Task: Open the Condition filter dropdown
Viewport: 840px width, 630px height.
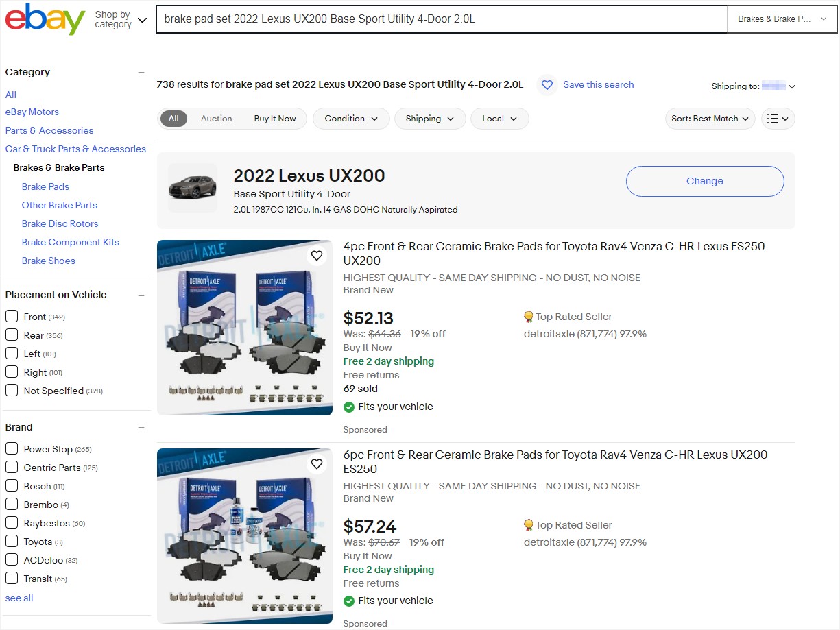Action: coord(351,119)
